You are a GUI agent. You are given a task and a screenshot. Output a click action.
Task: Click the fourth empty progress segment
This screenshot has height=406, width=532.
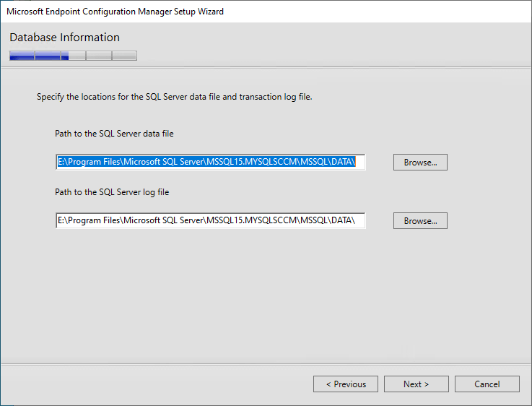point(99,56)
